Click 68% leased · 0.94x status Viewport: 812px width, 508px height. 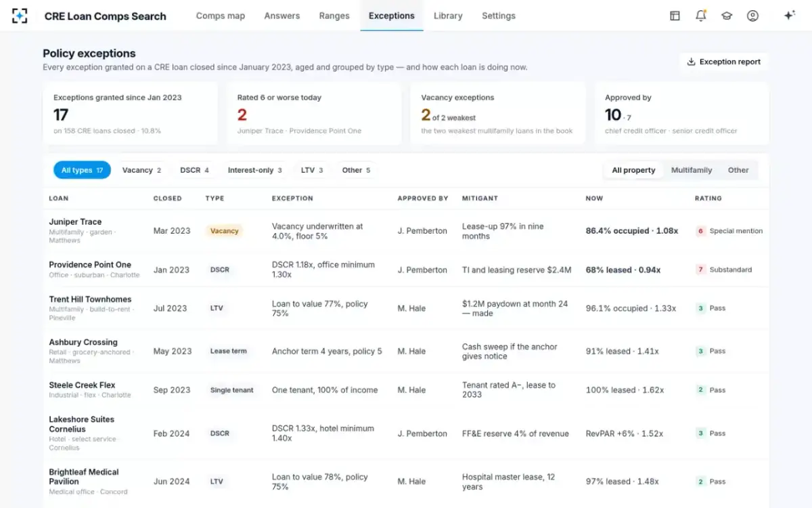[623, 270]
